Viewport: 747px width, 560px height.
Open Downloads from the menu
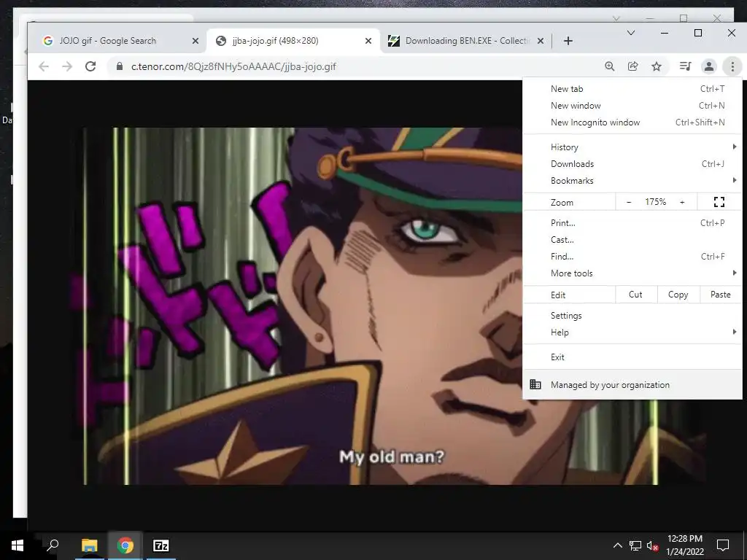[632, 164]
